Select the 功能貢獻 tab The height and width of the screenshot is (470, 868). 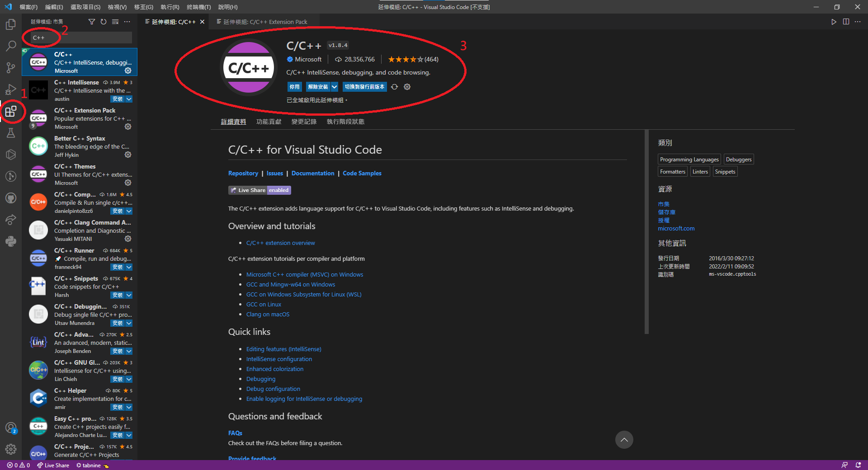tap(269, 122)
